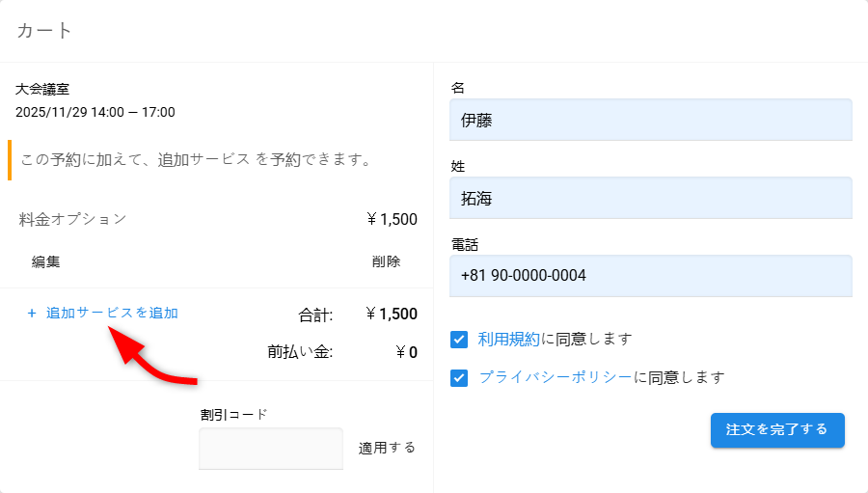This screenshot has height=493, width=868.
Task: Click the 割引コード input box
Action: tap(271, 449)
